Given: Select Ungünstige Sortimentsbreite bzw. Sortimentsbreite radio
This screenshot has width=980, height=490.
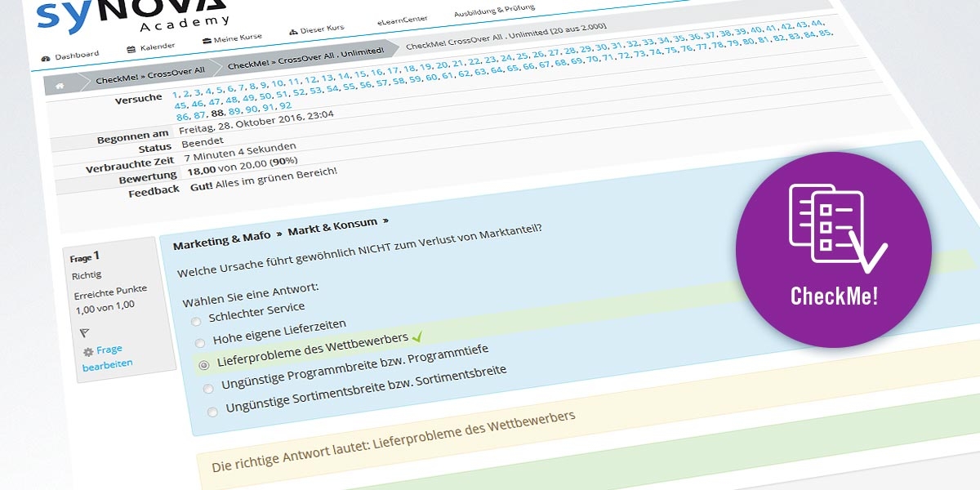Looking at the screenshot, I should (x=212, y=412).
